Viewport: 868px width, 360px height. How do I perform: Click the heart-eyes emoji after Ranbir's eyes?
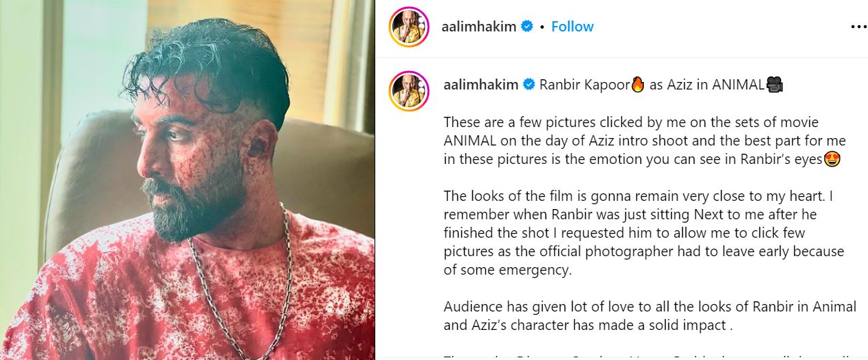(832, 159)
